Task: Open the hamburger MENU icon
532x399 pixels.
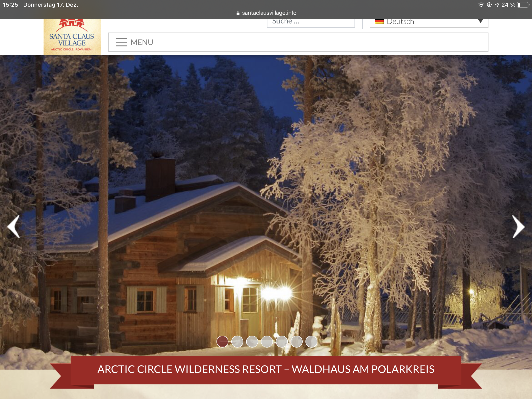Action: (x=122, y=42)
